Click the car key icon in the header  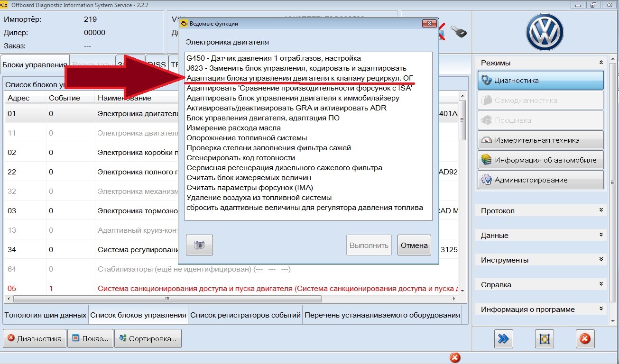tap(458, 32)
